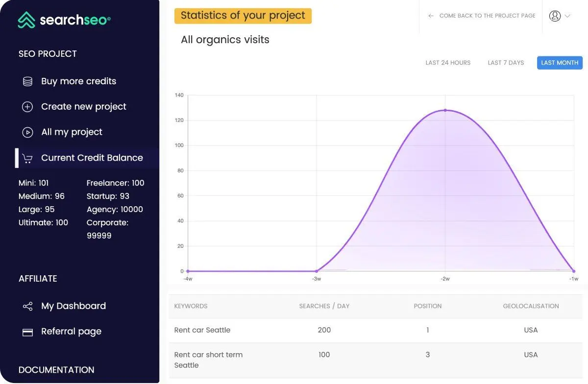Image resolution: width=588 pixels, height=384 pixels.
Task: Select the Last 24 Hours range
Action: coord(448,63)
